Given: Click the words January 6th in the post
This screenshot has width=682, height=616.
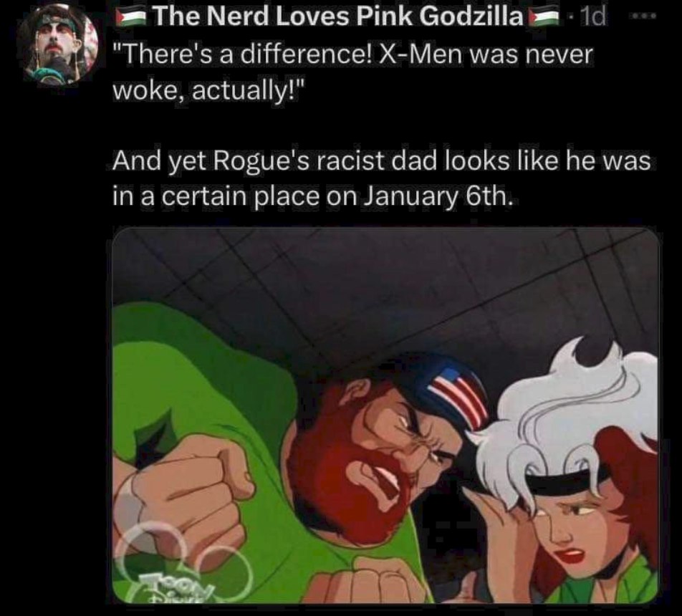Looking at the screenshot, I should [x=438, y=196].
